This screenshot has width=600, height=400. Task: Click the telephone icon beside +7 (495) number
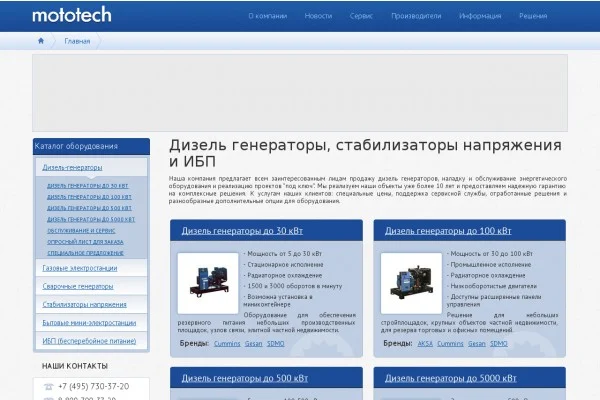click(49, 387)
